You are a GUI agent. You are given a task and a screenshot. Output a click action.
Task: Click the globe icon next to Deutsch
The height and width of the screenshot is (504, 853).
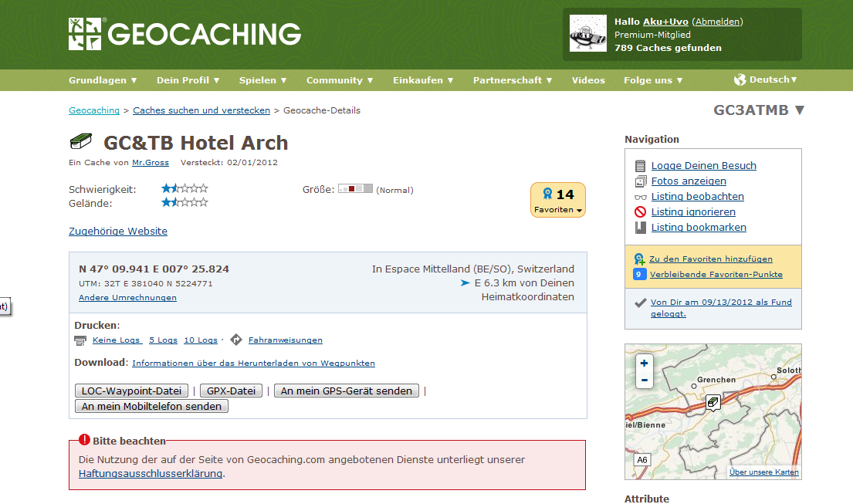[x=740, y=80]
